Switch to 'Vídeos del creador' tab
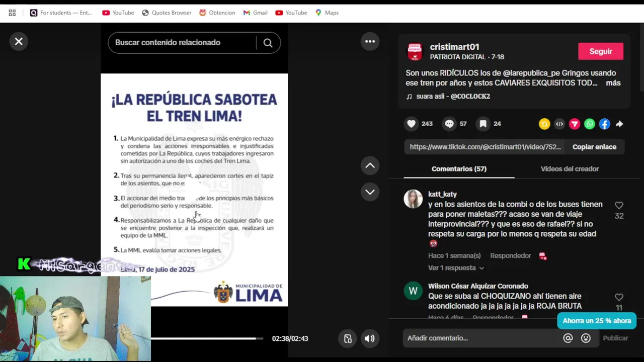Viewport: 644px width, 362px height. click(x=570, y=169)
